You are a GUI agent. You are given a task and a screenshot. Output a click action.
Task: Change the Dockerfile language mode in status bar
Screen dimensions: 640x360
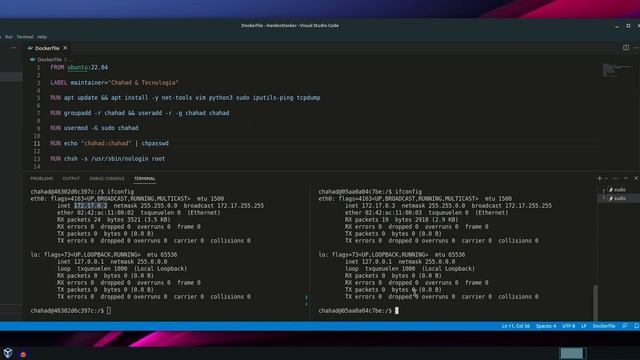(604, 326)
